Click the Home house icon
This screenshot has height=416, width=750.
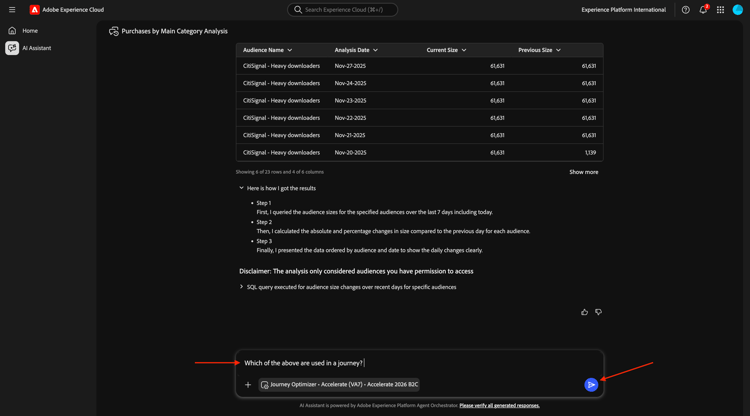click(12, 31)
